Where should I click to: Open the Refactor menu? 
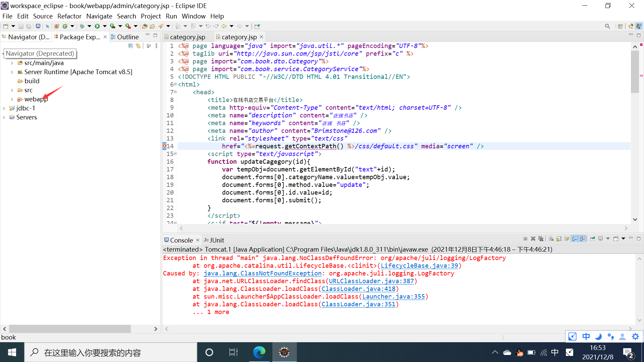(x=69, y=16)
